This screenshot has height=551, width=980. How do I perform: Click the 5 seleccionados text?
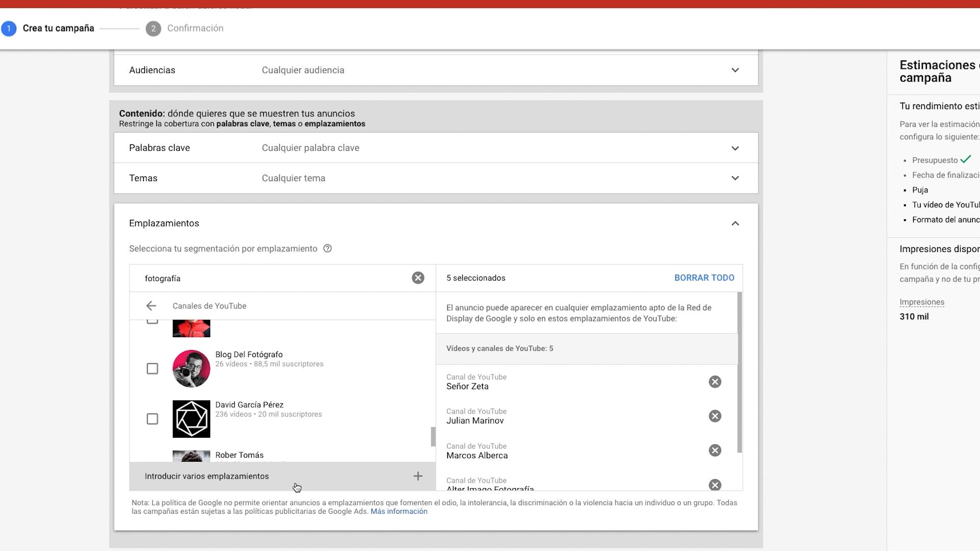476,278
